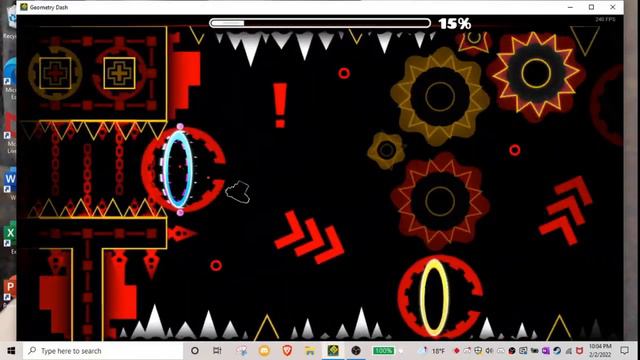Select the Recycle Bin desktop icon

coord(10,22)
